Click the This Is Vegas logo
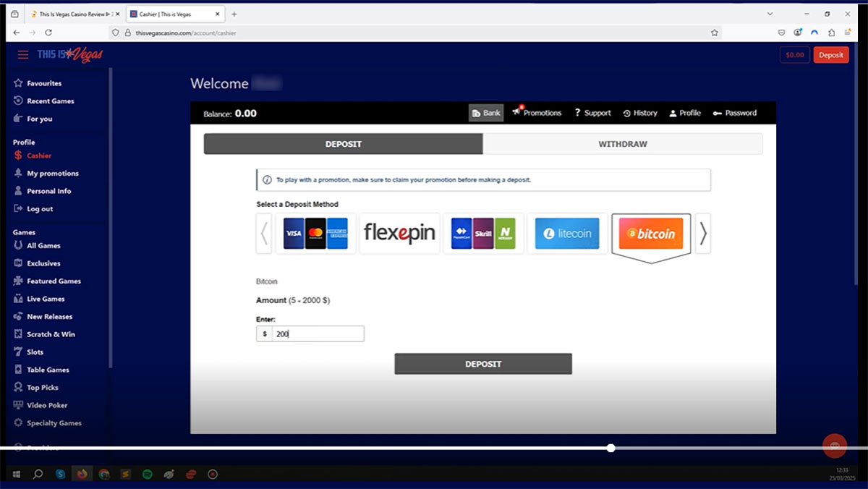Screen dimensions: 868x489 [70, 55]
